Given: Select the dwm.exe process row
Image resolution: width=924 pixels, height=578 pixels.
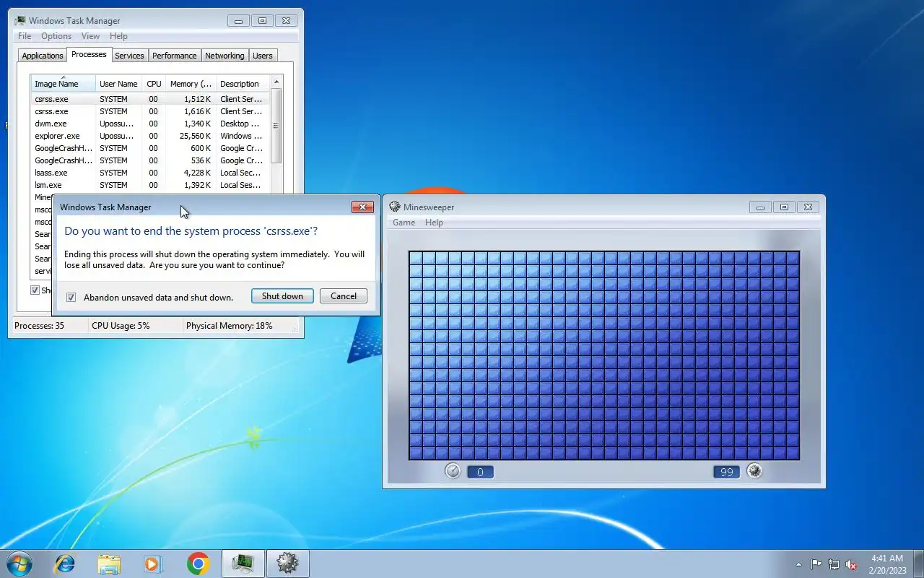Looking at the screenshot, I should 150,124.
